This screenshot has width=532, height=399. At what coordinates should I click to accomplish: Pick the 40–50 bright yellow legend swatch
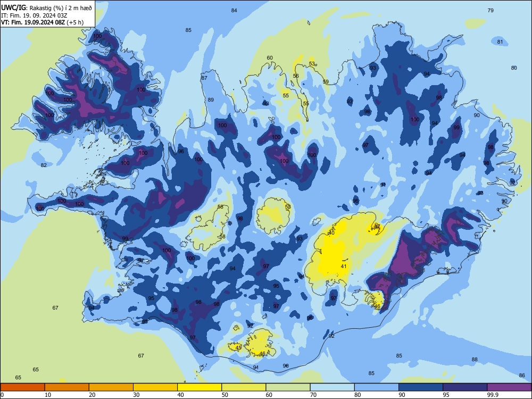click(x=199, y=387)
